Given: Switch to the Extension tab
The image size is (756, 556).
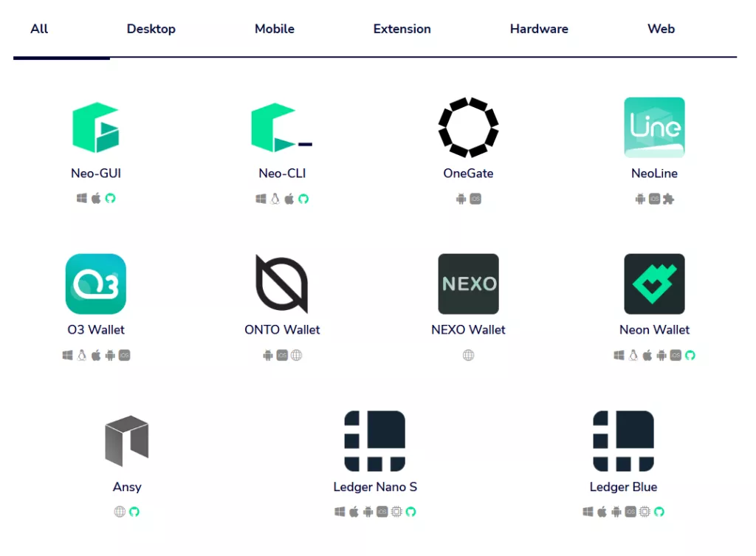Looking at the screenshot, I should point(402,29).
